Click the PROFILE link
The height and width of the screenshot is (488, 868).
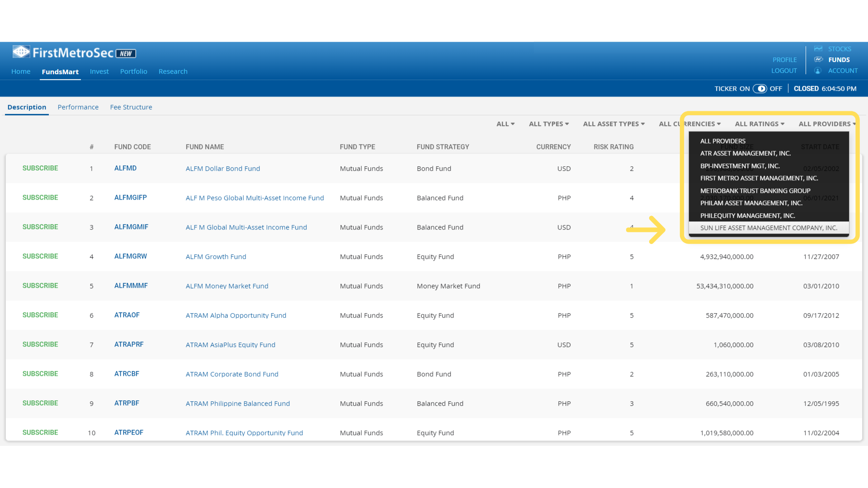[784, 60]
